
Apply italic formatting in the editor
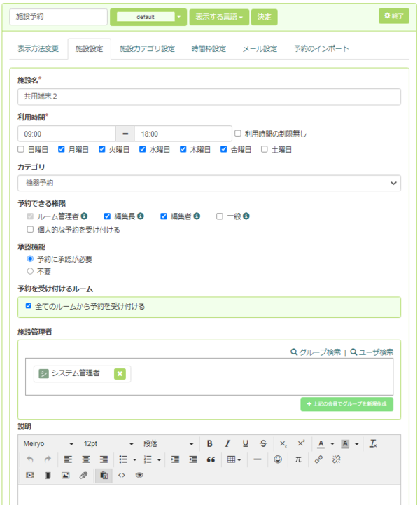(227, 443)
